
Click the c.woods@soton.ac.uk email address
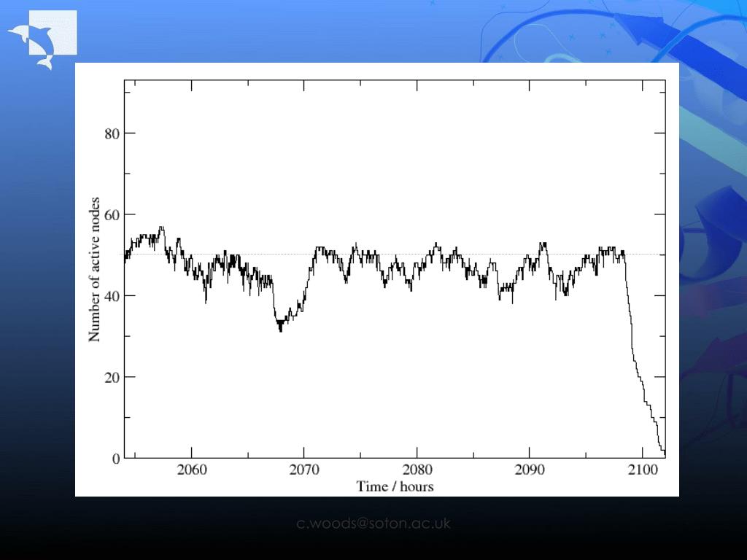pos(373,523)
